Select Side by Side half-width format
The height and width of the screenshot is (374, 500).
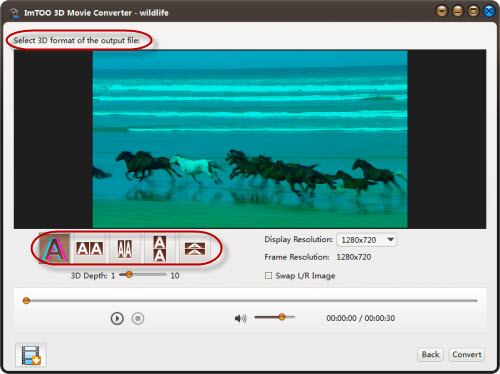125,249
